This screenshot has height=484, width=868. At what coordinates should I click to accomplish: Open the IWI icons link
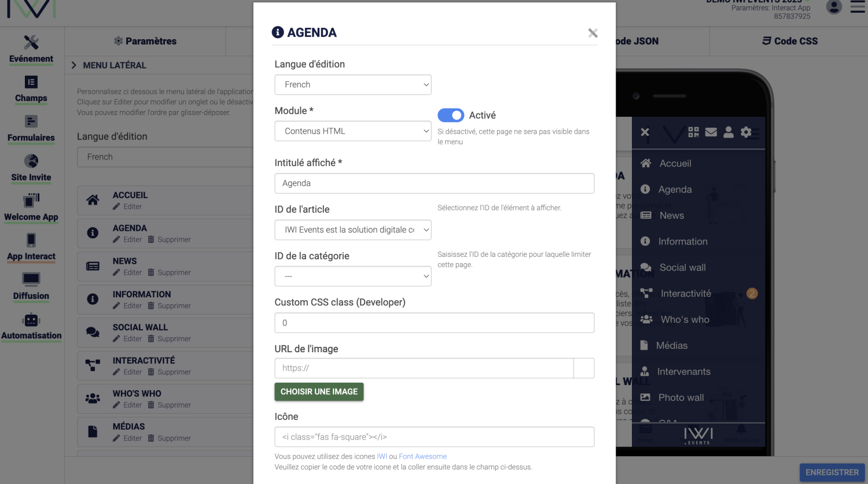[x=382, y=456]
